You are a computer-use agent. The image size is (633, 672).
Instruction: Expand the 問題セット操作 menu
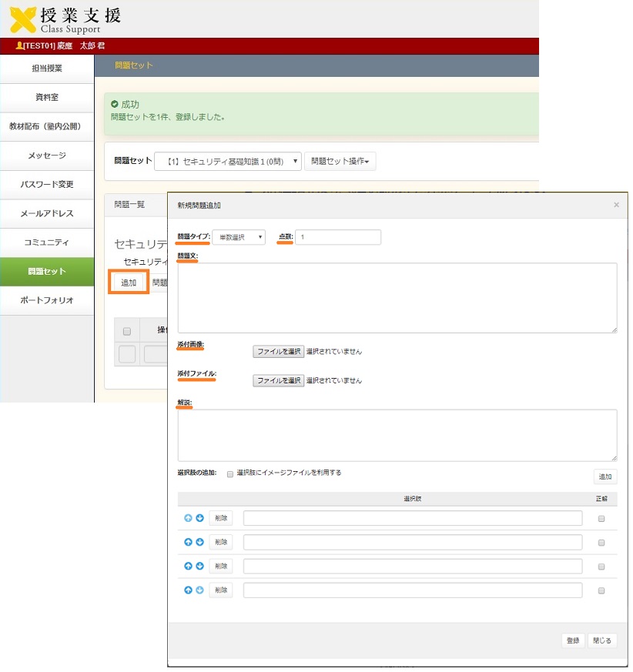point(340,162)
